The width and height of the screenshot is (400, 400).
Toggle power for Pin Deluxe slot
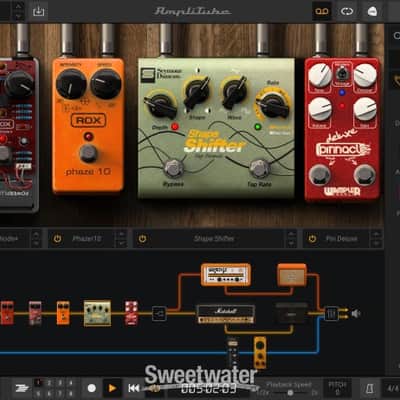click(312, 239)
